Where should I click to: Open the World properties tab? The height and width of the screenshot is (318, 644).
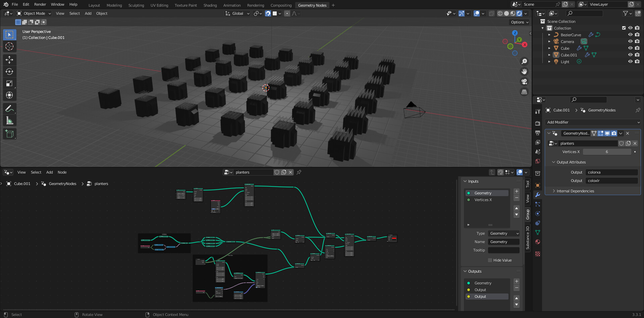coord(538,161)
